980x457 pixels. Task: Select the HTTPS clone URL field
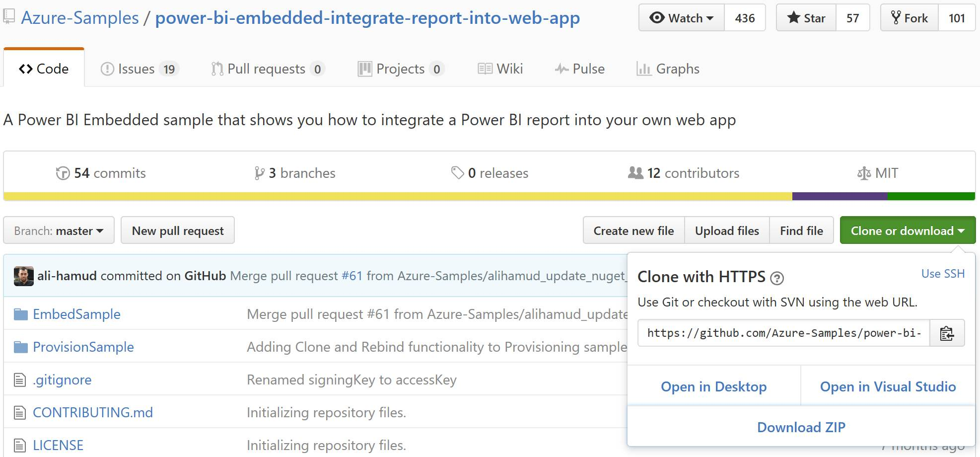(x=784, y=333)
